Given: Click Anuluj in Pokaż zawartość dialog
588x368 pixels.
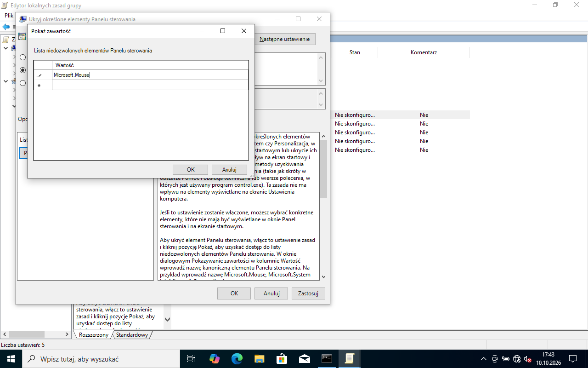Looking at the screenshot, I should 229,170.
